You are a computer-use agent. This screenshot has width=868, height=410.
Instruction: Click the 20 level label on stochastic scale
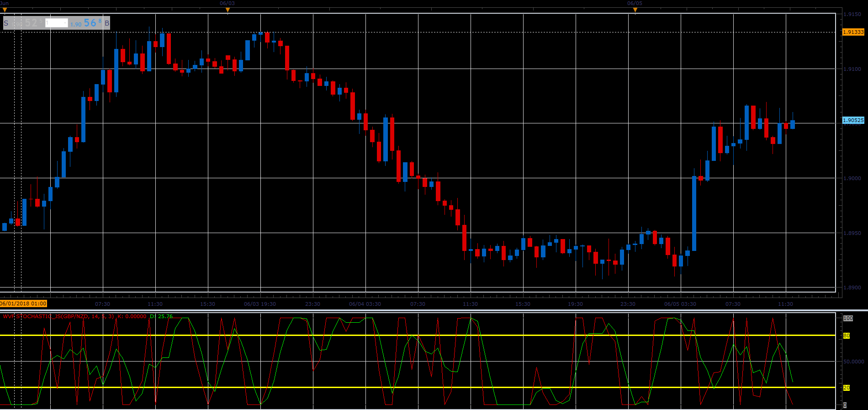click(x=846, y=388)
